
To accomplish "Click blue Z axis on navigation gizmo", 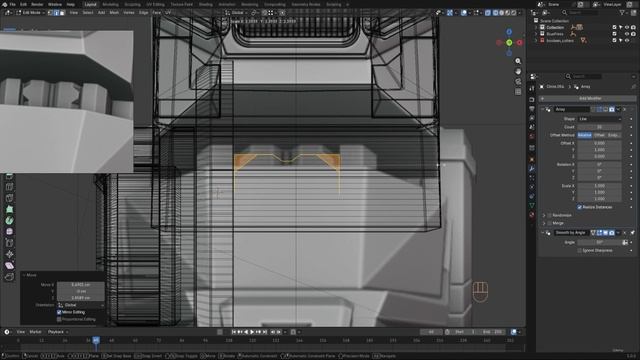I will pyautogui.click(x=509, y=31).
